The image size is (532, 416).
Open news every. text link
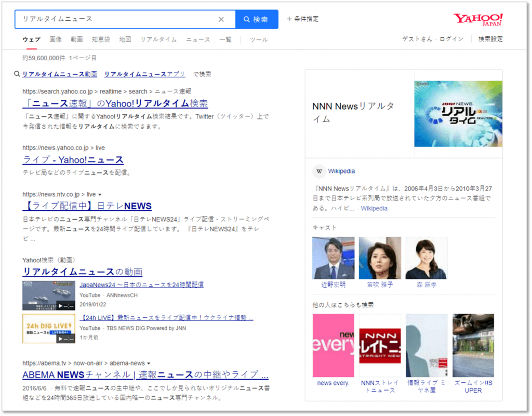333,383
